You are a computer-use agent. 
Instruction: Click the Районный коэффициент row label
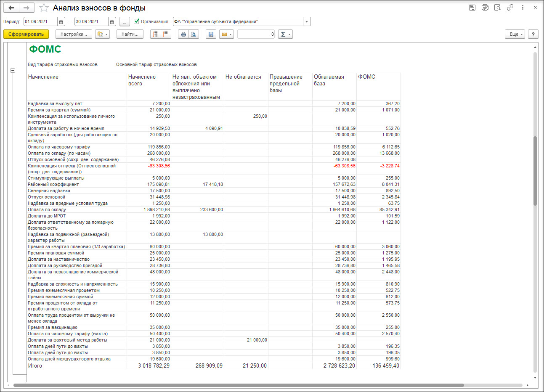point(53,184)
